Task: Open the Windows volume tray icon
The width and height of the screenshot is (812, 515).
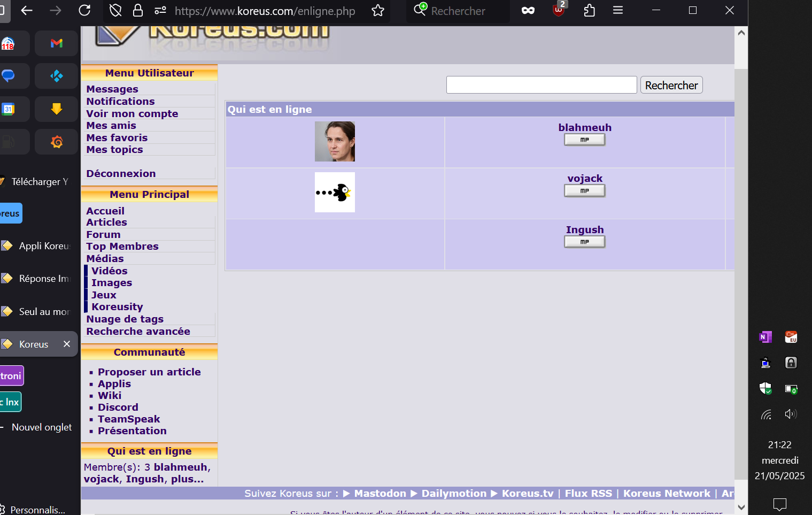Action: (791, 414)
